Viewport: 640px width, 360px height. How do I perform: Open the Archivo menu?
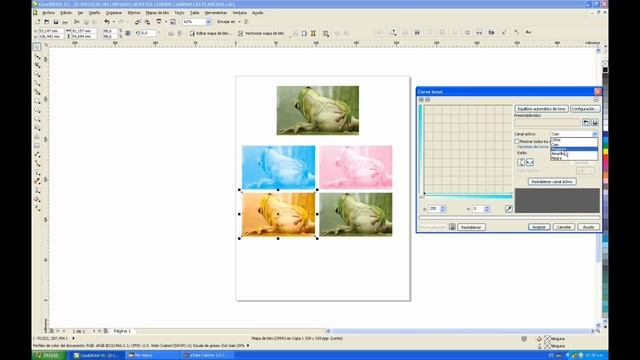click(x=49, y=13)
